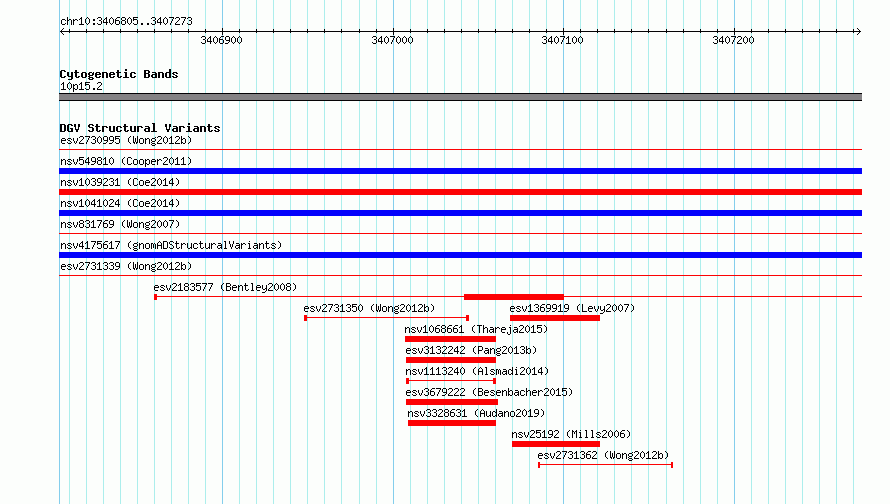Click ruler position 3406900
890x504 pixels.
(221, 40)
